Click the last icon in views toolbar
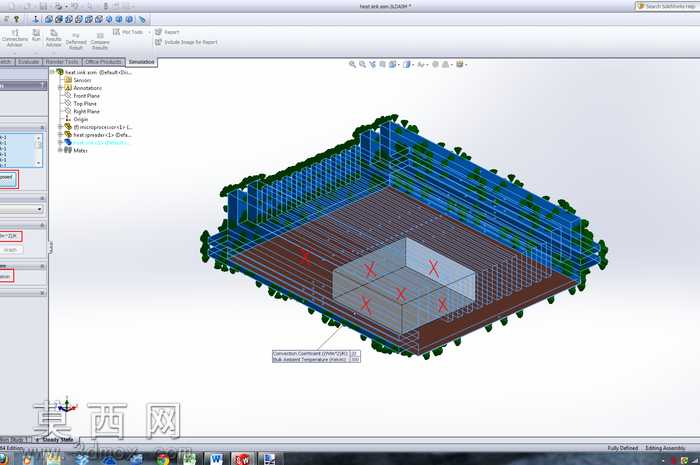Image resolution: width=700 pixels, height=465 pixels. click(x=142, y=19)
